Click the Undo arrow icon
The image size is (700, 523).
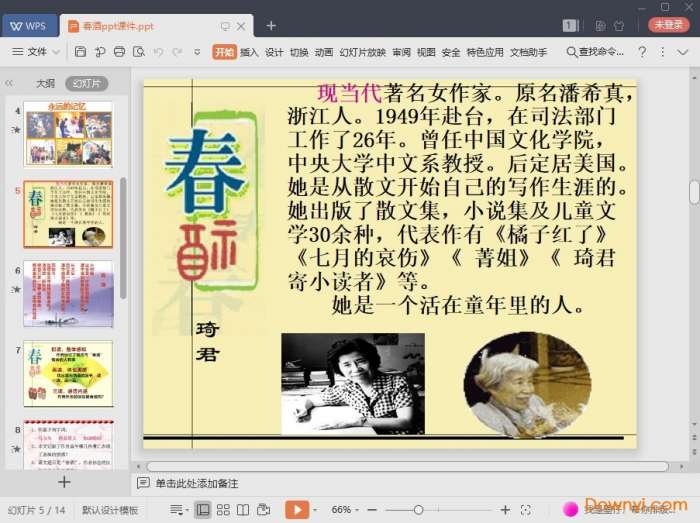point(159,52)
